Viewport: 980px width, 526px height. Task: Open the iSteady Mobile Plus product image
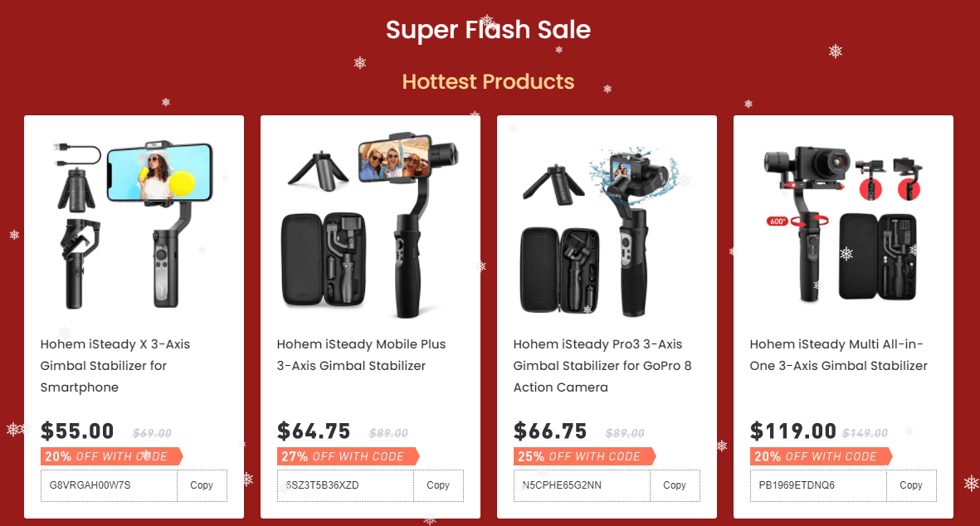point(370,224)
